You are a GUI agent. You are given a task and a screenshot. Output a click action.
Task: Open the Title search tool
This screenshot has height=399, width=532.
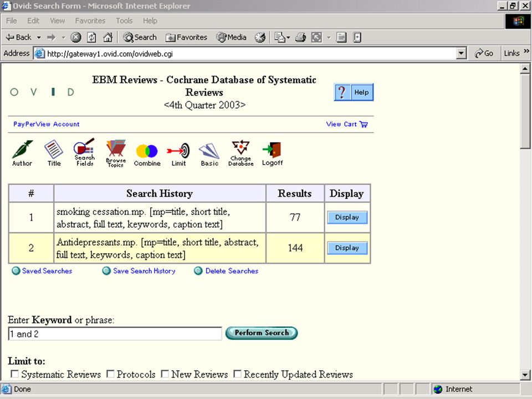[x=54, y=153]
